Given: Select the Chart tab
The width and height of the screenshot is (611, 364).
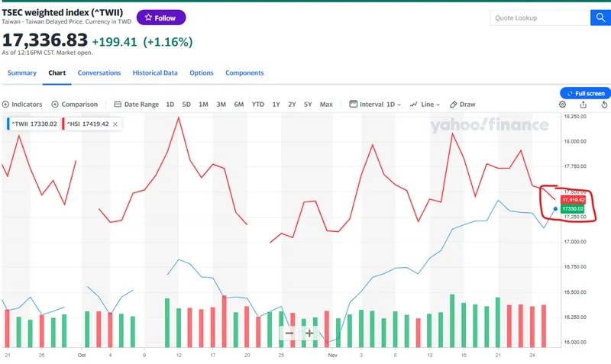Looking at the screenshot, I should point(57,72).
